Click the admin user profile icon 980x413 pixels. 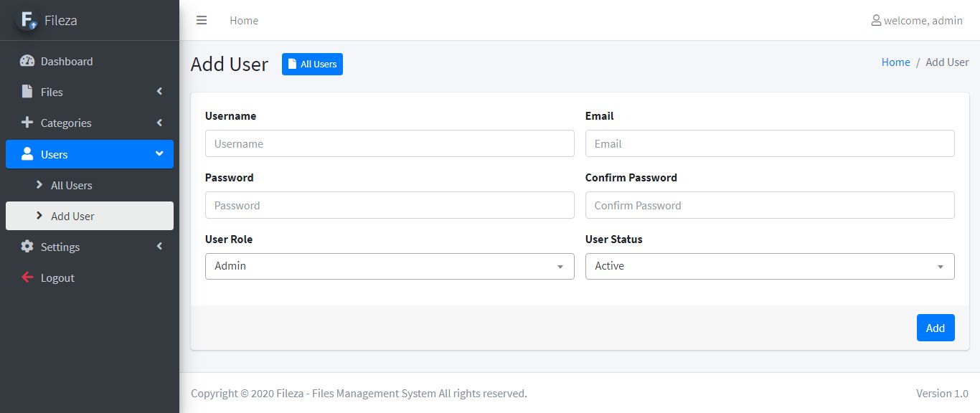click(x=876, y=20)
